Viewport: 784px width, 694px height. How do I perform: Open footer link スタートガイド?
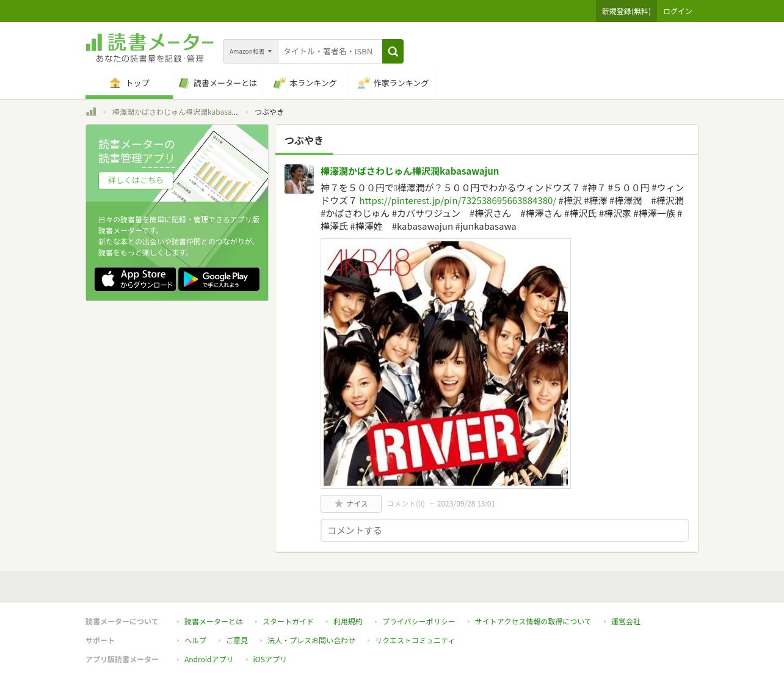click(288, 621)
